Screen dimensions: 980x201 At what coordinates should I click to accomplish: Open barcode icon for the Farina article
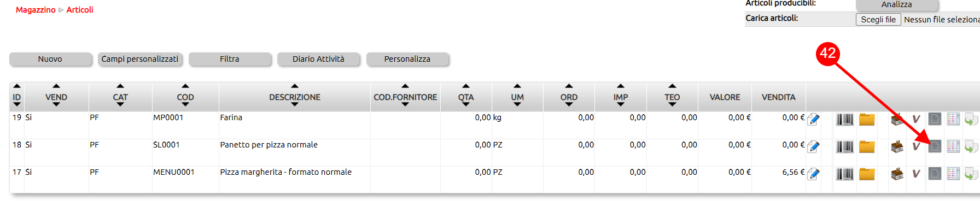click(844, 119)
